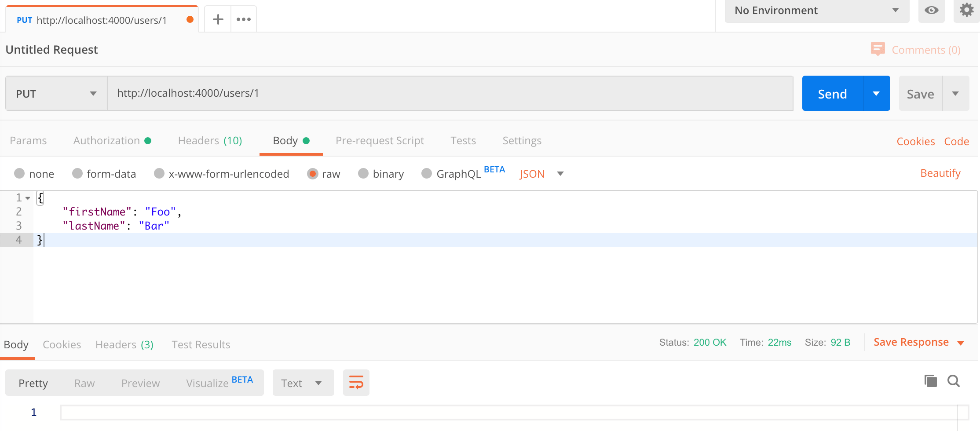Click the Beautify link
The image size is (980, 431).
coord(940,173)
